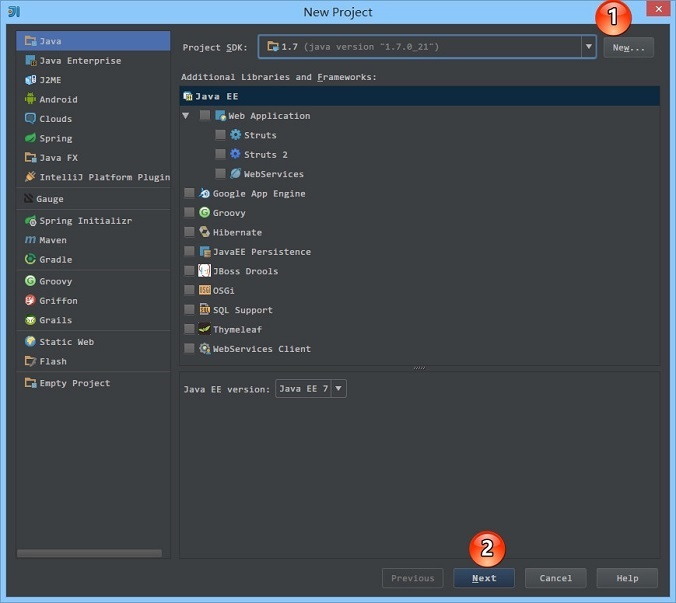This screenshot has height=603, width=676.
Task: Click the Grails icon in sidebar
Action: click(x=30, y=320)
